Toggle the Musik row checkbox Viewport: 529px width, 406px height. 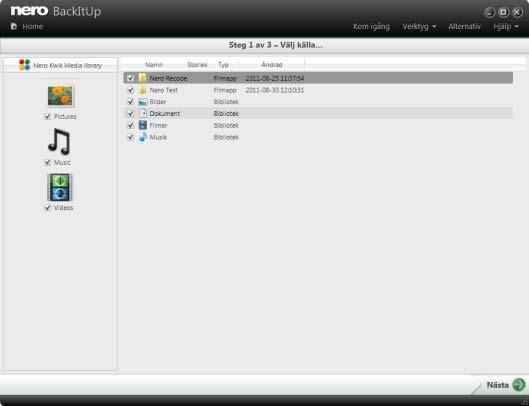[131, 137]
